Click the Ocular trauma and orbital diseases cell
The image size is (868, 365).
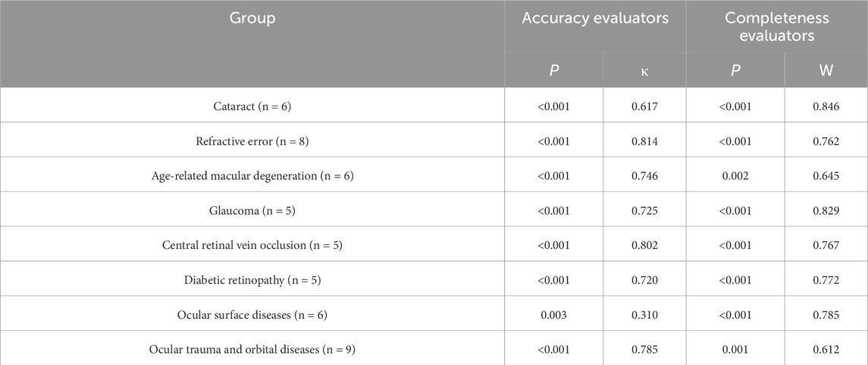252,349
